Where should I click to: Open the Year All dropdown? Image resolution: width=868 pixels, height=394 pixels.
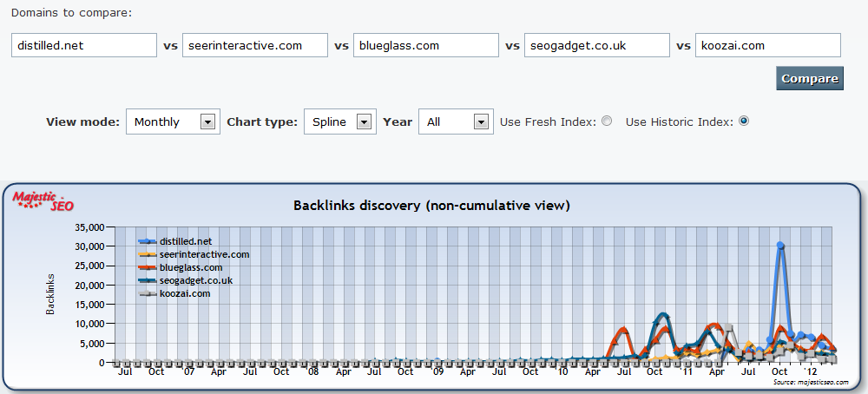(457, 121)
